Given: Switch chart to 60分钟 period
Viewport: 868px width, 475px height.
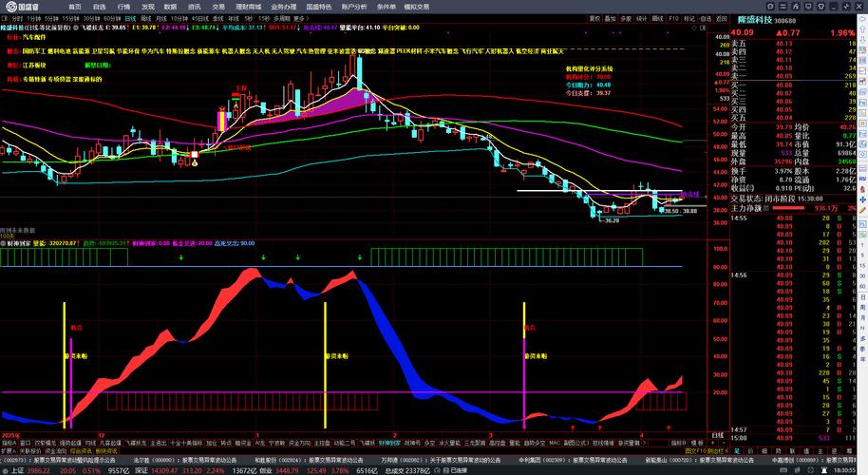Looking at the screenshot, I should (x=112, y=18).
